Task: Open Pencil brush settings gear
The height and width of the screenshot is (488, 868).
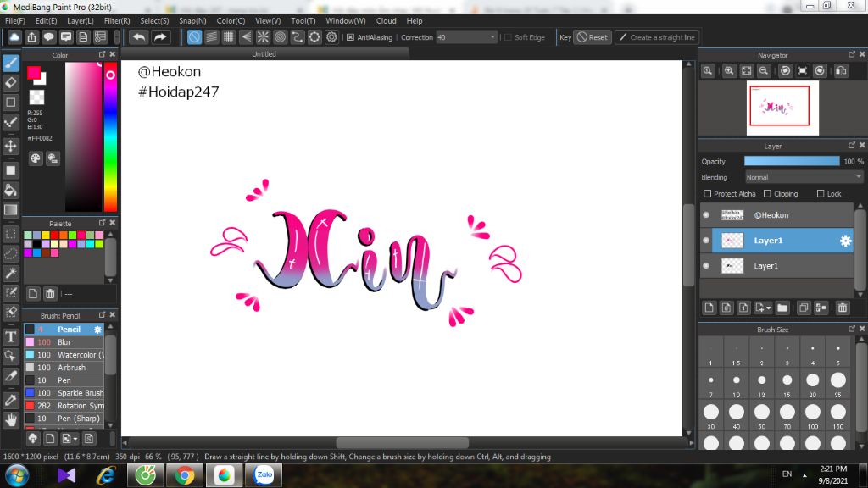Action: point(97,330)
